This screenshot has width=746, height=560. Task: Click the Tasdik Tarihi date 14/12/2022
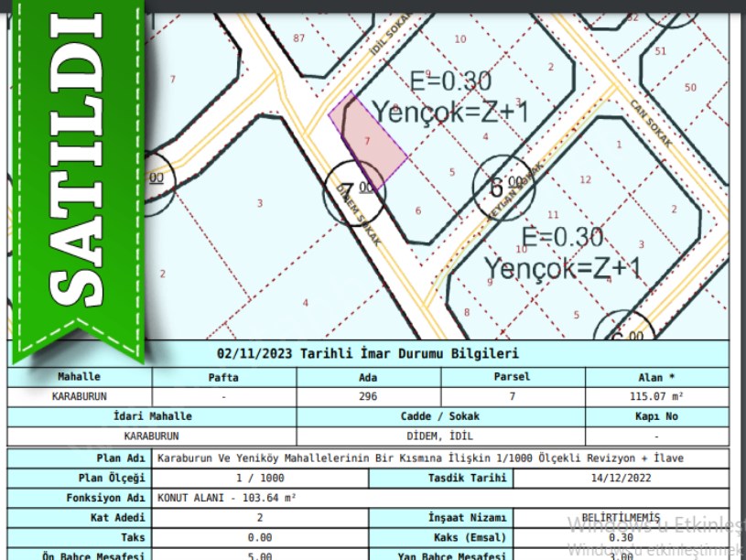click(620, 479)
